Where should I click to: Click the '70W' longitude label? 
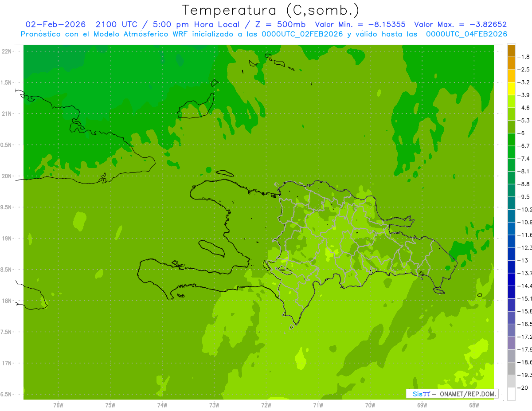pyautogui.click(x=370, y=405)
